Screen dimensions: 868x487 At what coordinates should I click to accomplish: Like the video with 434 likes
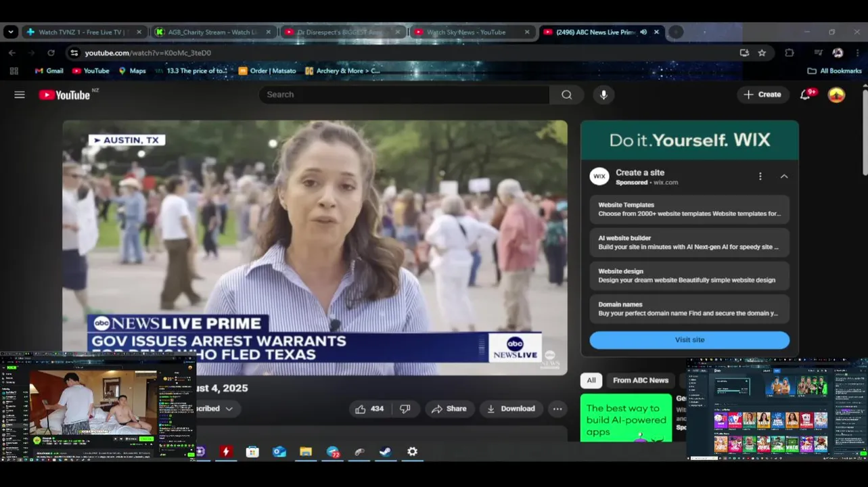pos(369,409)
